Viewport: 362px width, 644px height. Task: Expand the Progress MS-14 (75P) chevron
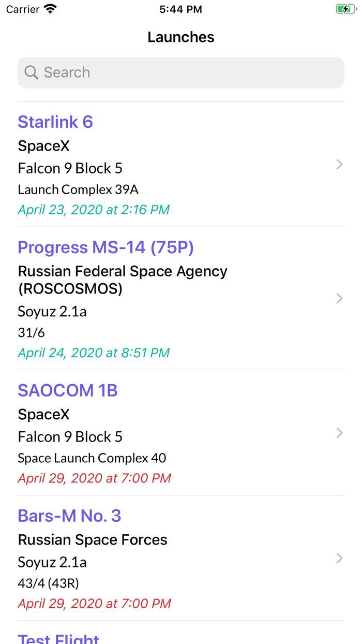point(339,299)
